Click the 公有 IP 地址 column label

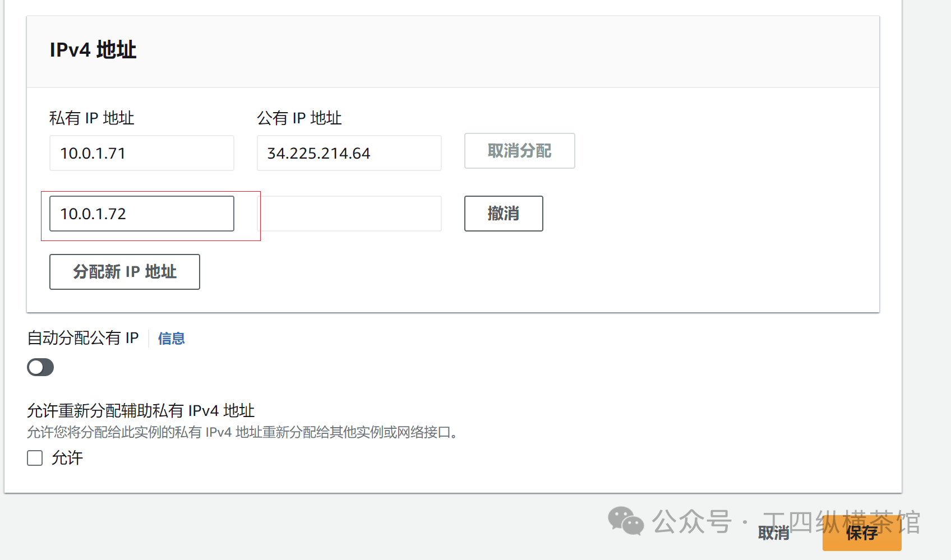[299, 118]
